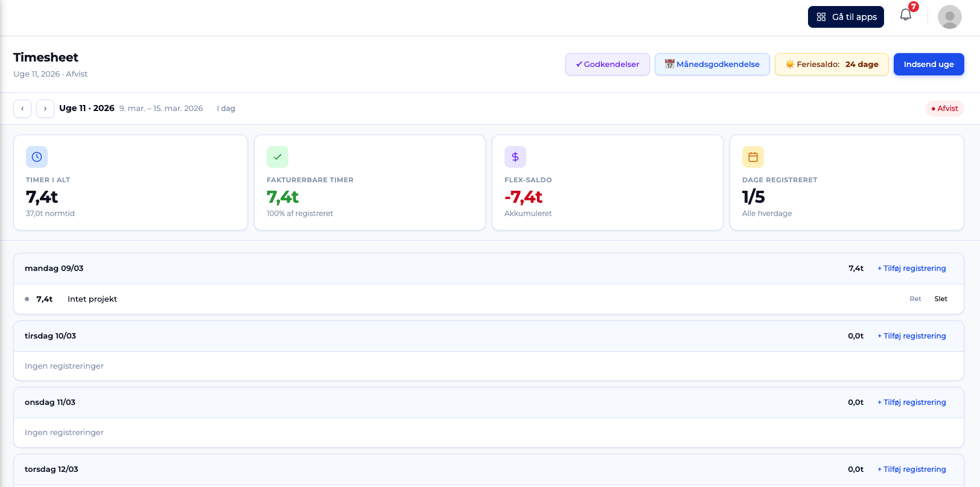Submit week with Indsend uge
The image size is (980, 487).
[928, 65]
